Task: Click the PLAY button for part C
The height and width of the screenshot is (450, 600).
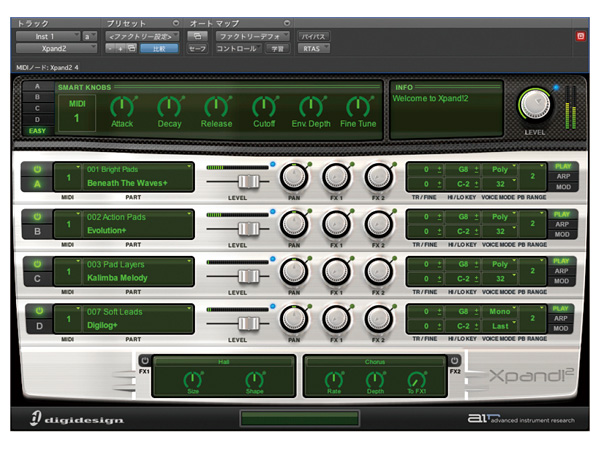Action: pyautogui.click(x=561, y=261)
